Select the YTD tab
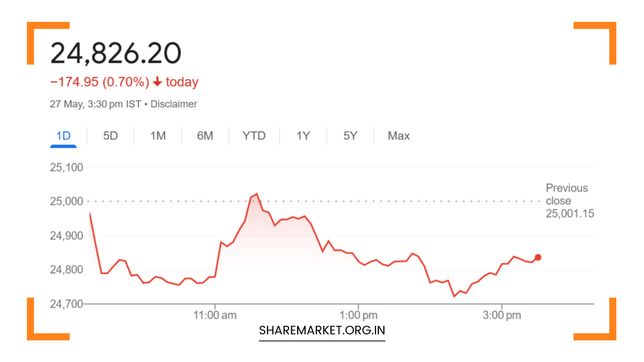644x362 pixels. click(x=254, y=136)
